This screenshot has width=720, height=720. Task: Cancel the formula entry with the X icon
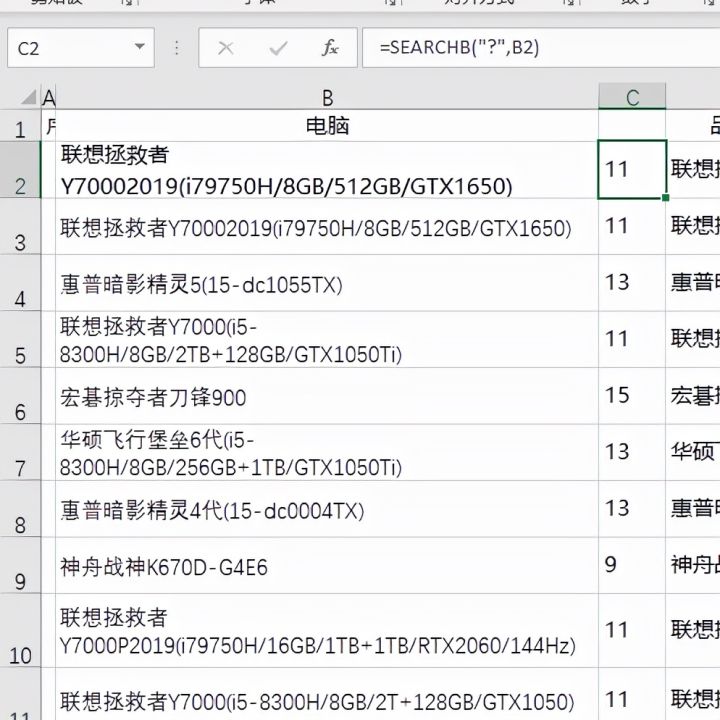[x=225, y=48]
